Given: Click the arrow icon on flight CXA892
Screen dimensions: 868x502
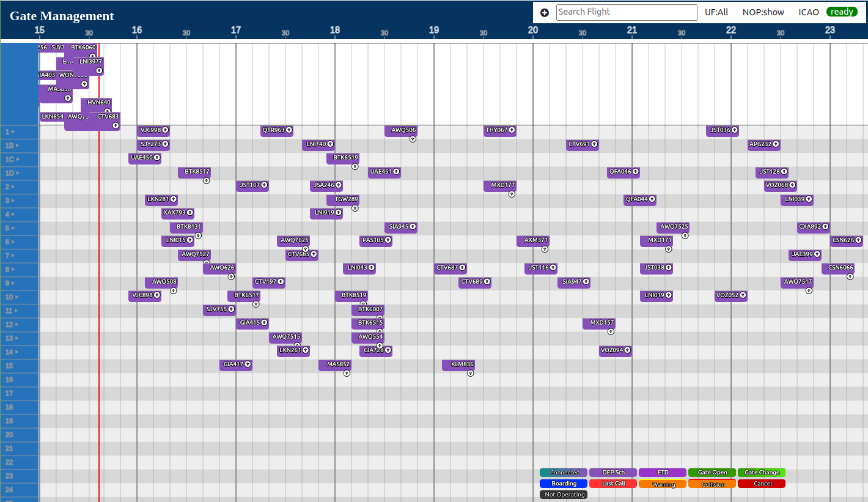Looking at the screenshot, I should [x=825, y=227].
